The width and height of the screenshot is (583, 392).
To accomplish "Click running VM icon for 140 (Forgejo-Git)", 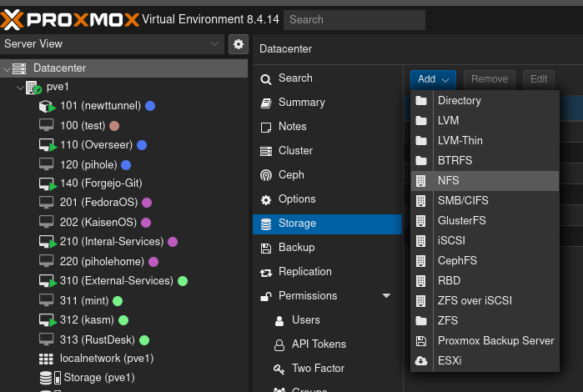I will pyautogui.click(x=48, y=183).
